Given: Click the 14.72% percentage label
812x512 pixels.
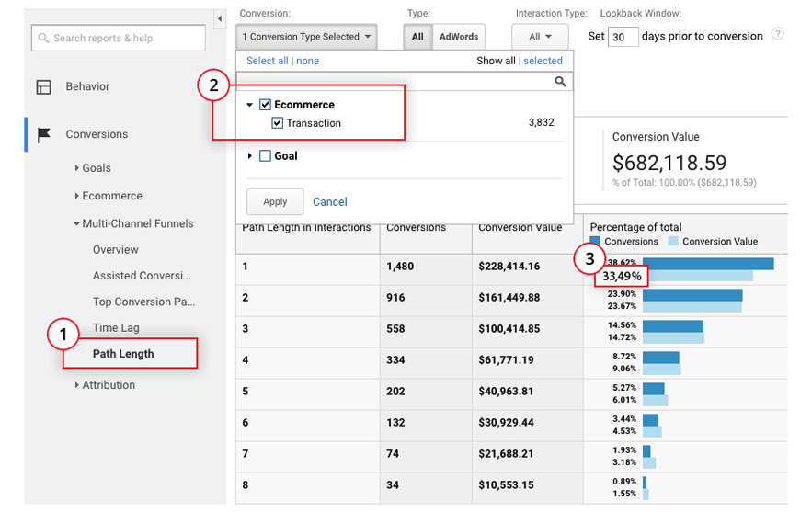Looking at the screenshot, I should (622, 337).
